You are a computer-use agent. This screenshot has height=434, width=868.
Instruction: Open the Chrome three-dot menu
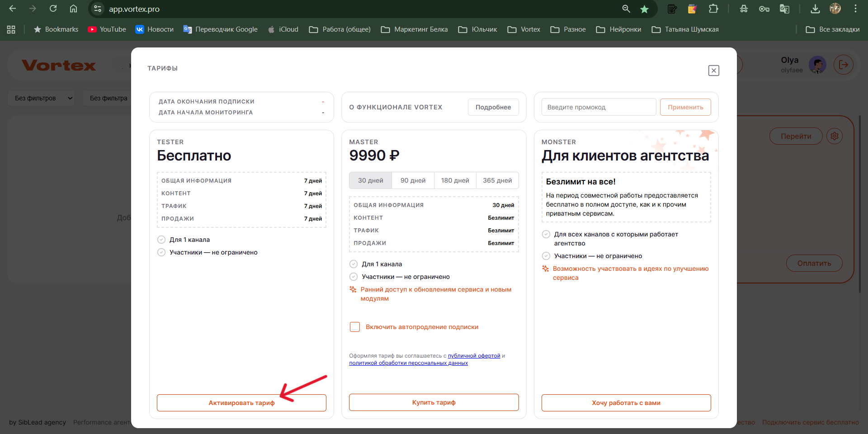(x=855, y=9)
